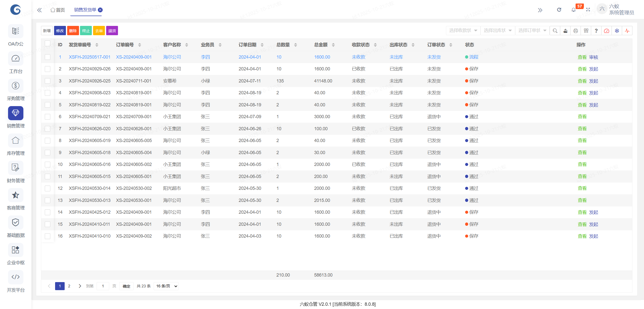
Task: Check the box for row ID 16
Action: click(48, 236)
